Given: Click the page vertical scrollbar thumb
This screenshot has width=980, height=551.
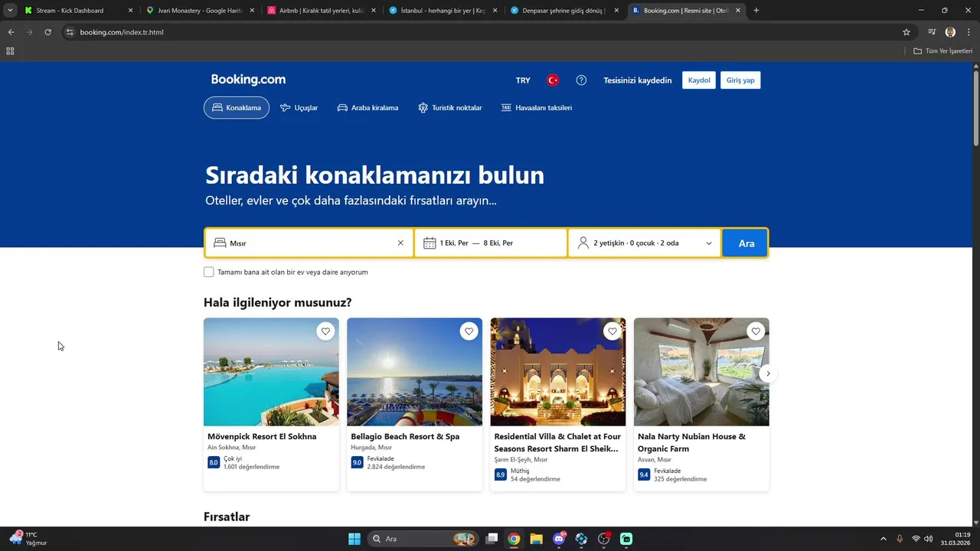Looking at the screenshot, I should [975, 107].
